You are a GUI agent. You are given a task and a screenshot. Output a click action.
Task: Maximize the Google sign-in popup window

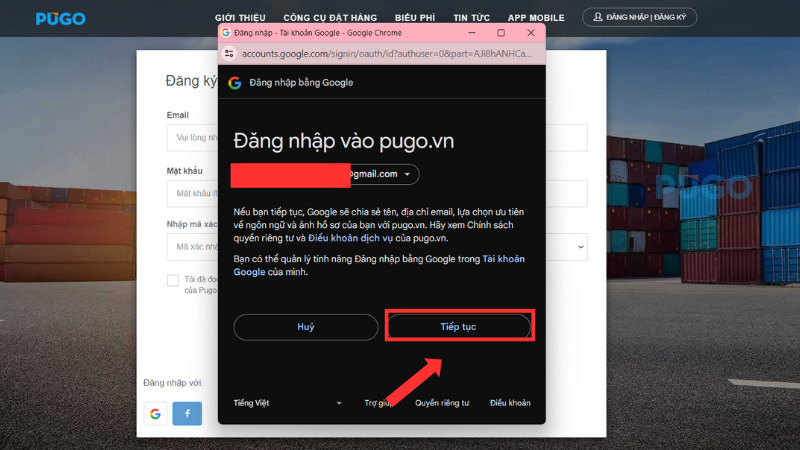click(x=501, y=32)
